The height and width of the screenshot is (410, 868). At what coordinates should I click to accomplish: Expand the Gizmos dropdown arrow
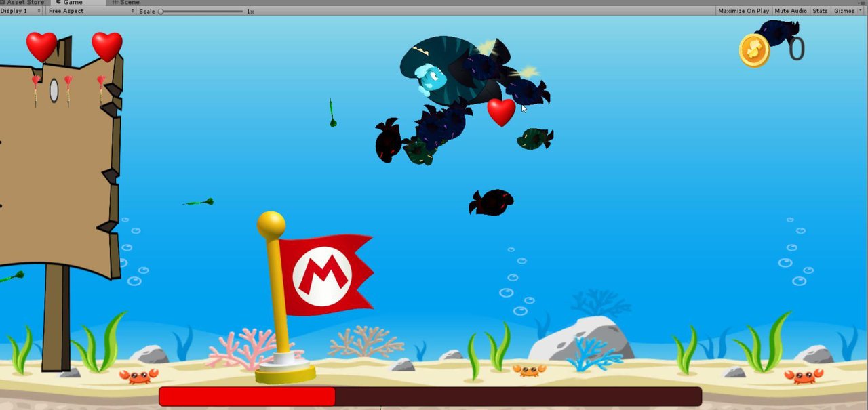[861, 12]
